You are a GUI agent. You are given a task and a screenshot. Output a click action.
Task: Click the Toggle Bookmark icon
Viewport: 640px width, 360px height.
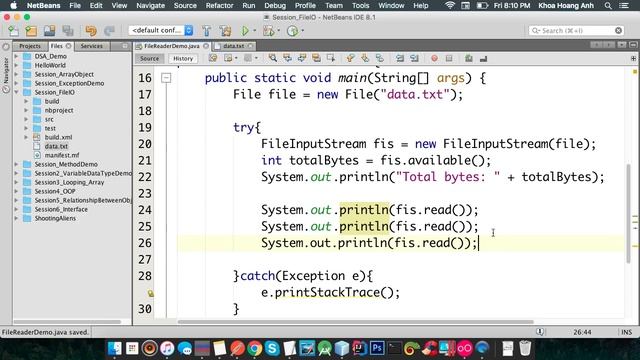coord(380,58)
